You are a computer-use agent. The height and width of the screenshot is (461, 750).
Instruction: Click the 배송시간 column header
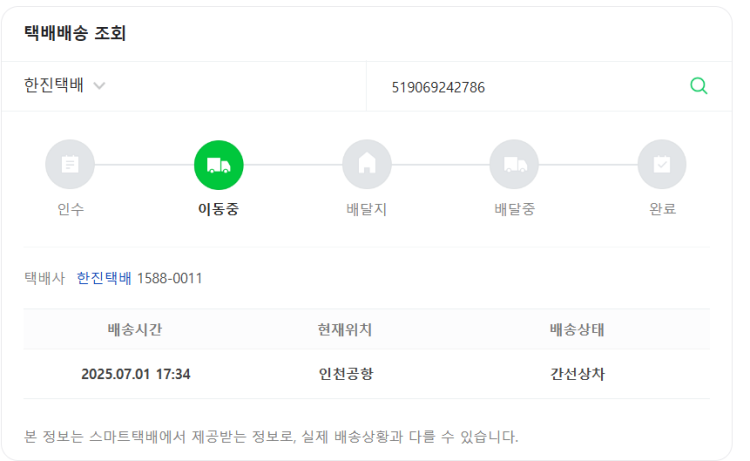tap(135, 329)
